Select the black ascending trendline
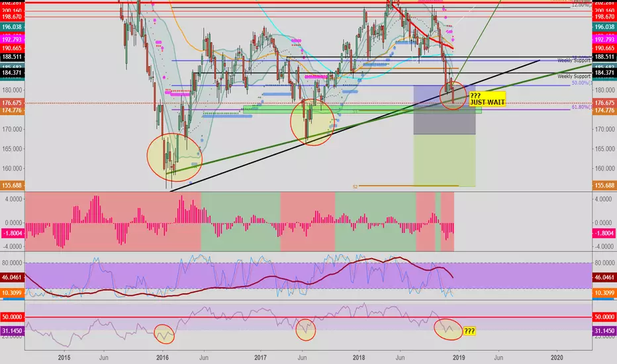 pos(354,126)
